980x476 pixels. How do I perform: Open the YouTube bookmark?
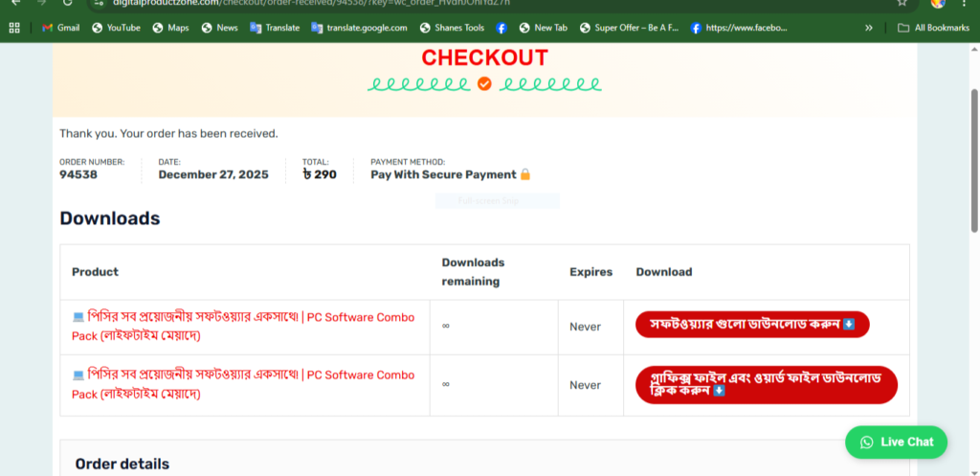point(116,28)
